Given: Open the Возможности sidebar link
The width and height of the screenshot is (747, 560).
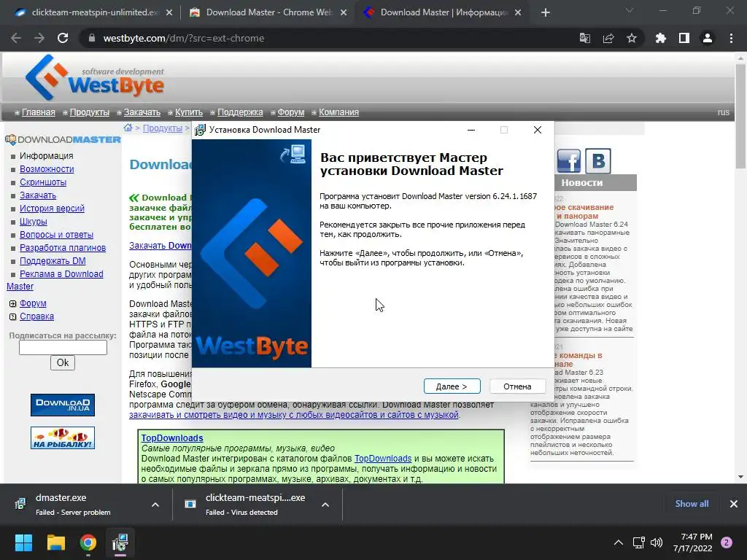Looking at the screenshot, I should (47, 169).
